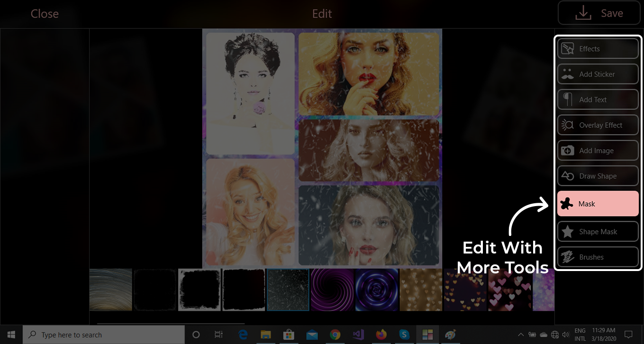Open Skype from the taskbar
The width and height of the screenshot is (644, 344).
[404, 335]
